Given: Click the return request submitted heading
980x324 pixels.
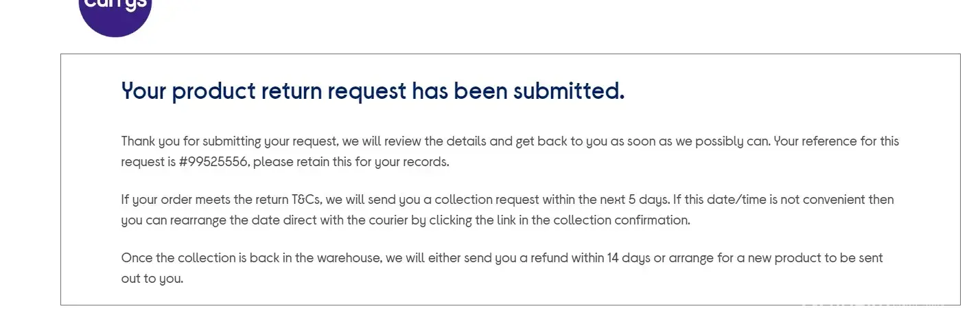Looking at the screenshot, I should (373, 91).
